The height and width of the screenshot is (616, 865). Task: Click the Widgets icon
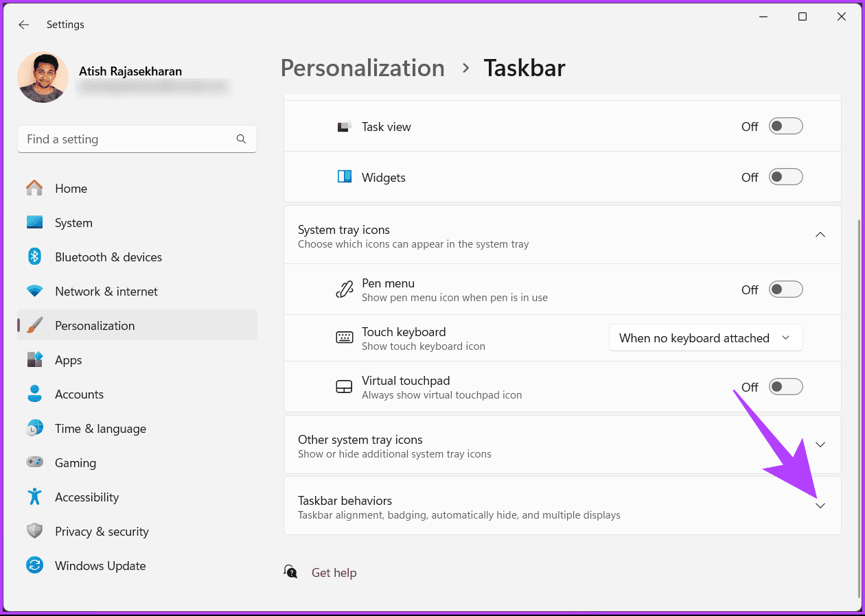pos(344,177)
